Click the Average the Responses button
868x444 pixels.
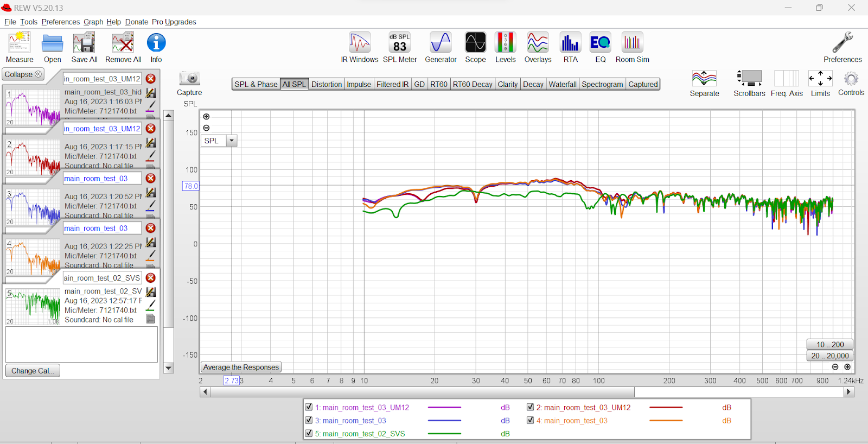click(x=241, y=367)
